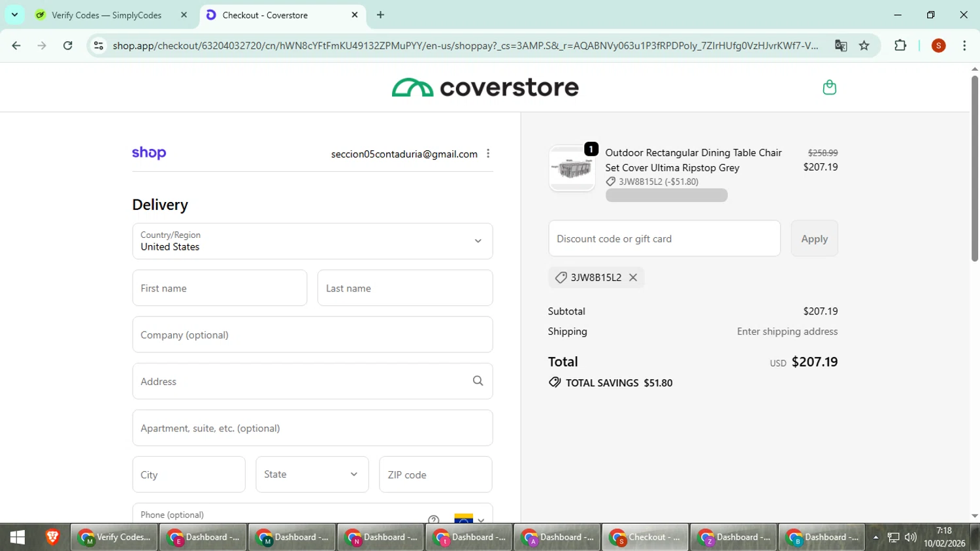The image size is (980, 551).
Task: Click the address search magnifier icon
Action: 478,381
